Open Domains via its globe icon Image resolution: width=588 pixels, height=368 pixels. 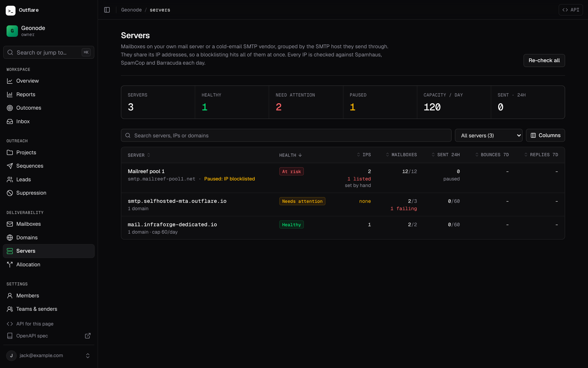click(x=10, y=238)
